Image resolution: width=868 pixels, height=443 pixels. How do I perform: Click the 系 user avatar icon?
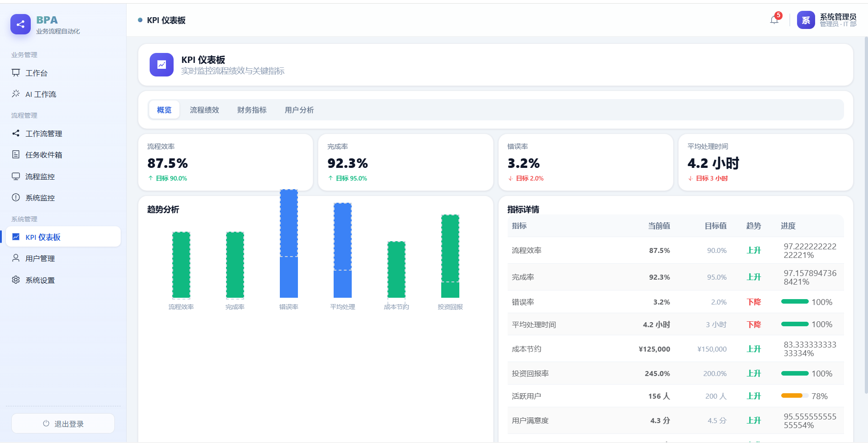tap(806, 20)
